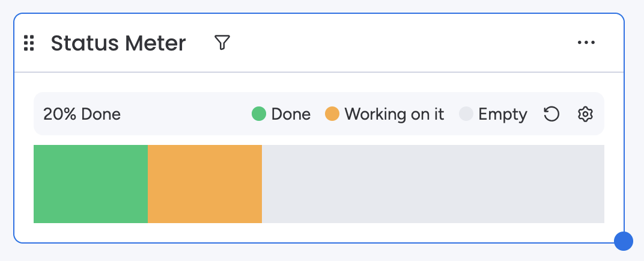644x261 pixels.
Task: Toggle the Empty legend label
Action: point(503,114)
